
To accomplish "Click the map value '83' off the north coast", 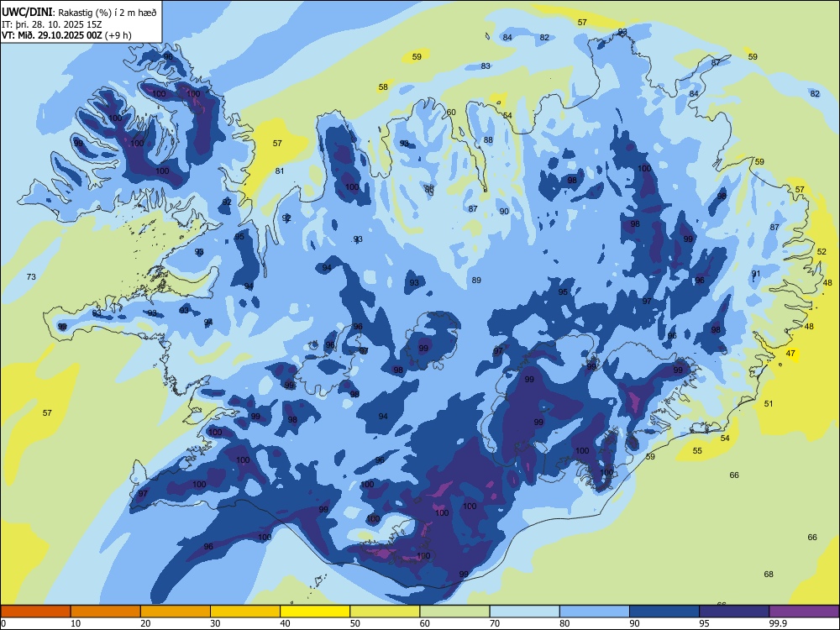I will point(486,66).
